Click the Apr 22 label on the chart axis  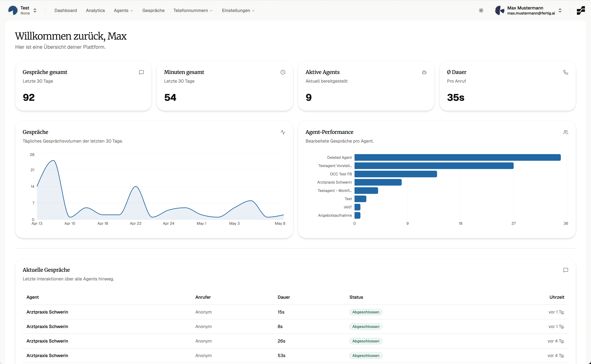[136, 223]
